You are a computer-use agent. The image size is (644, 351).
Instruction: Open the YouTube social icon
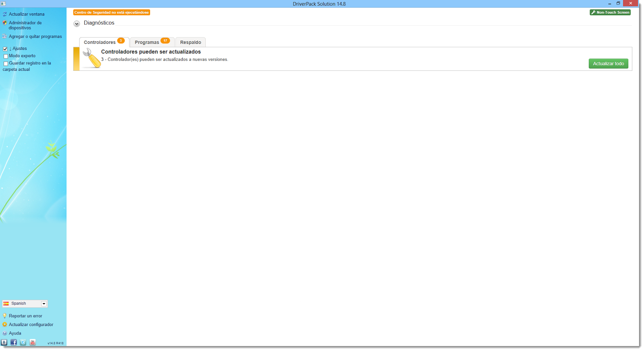point(33,342)
